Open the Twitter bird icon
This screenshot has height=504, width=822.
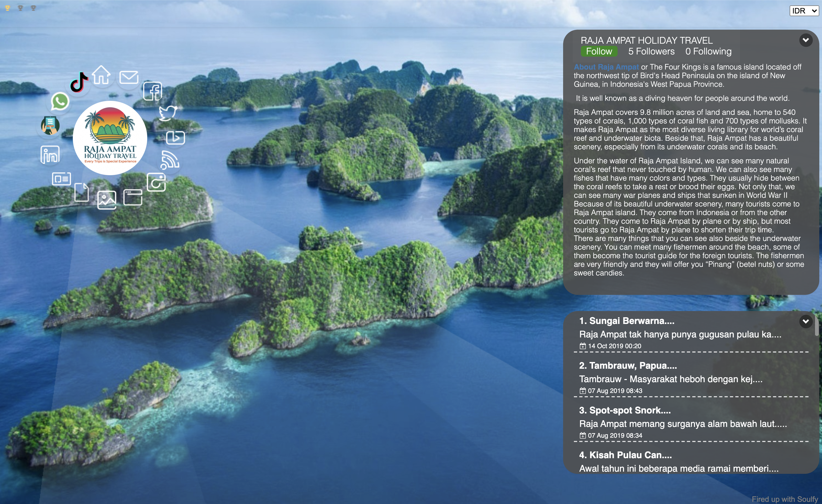tap(167, 113)
